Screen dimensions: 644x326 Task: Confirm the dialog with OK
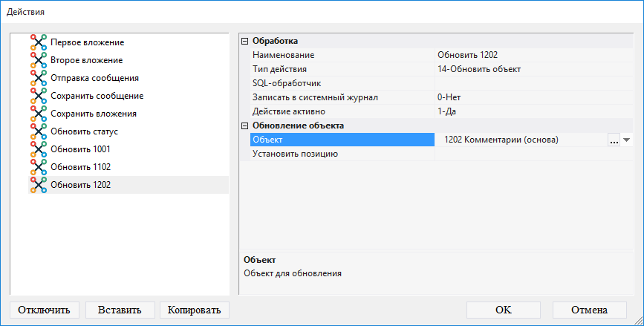point(503,310)
